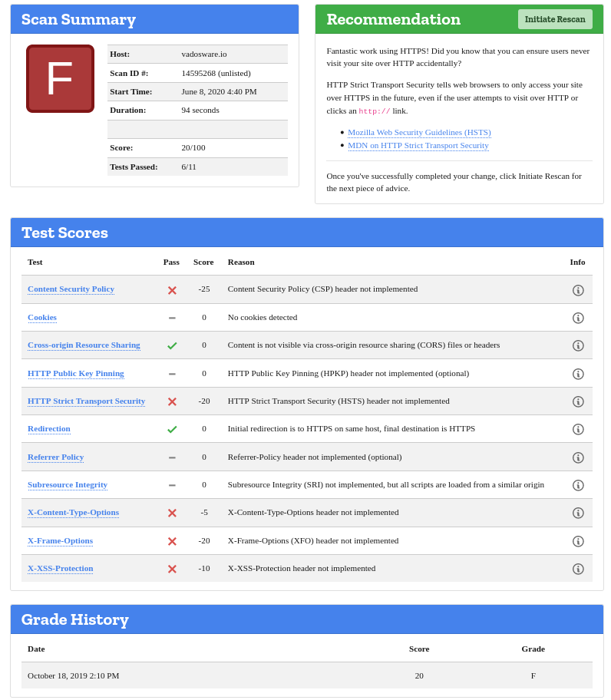Viewport: 611px width, 700px height.
Task: Open info icon for HTTP Public Key Pinning
Action: click(x=578, y=374)
